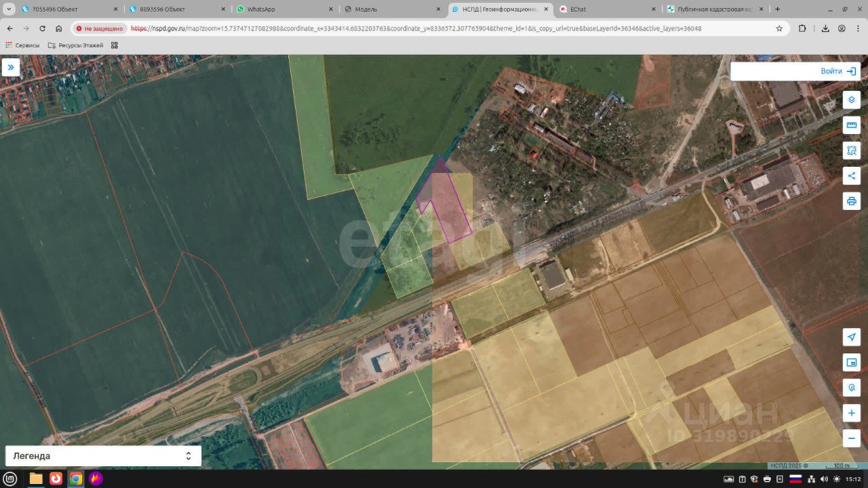Bookmark this page with the star
The height and width of the screenshot is (488, 868).
[779, 28]
